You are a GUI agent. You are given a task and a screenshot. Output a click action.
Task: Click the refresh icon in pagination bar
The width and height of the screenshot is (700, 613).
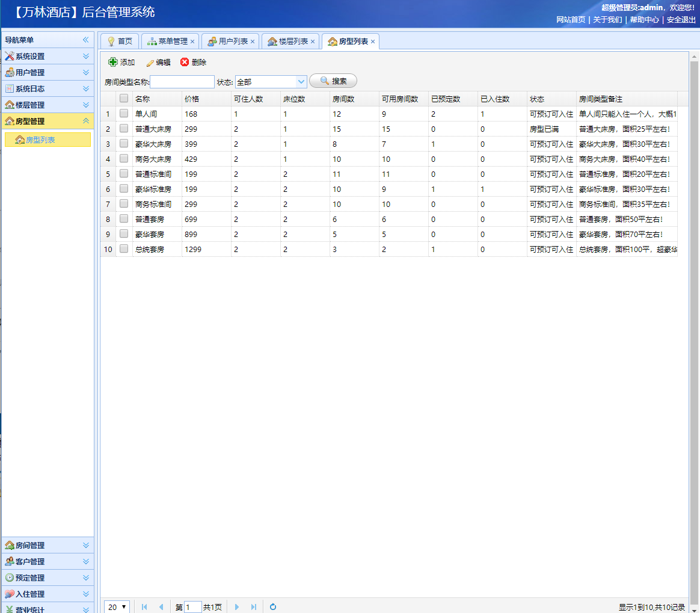click(273, 607)
